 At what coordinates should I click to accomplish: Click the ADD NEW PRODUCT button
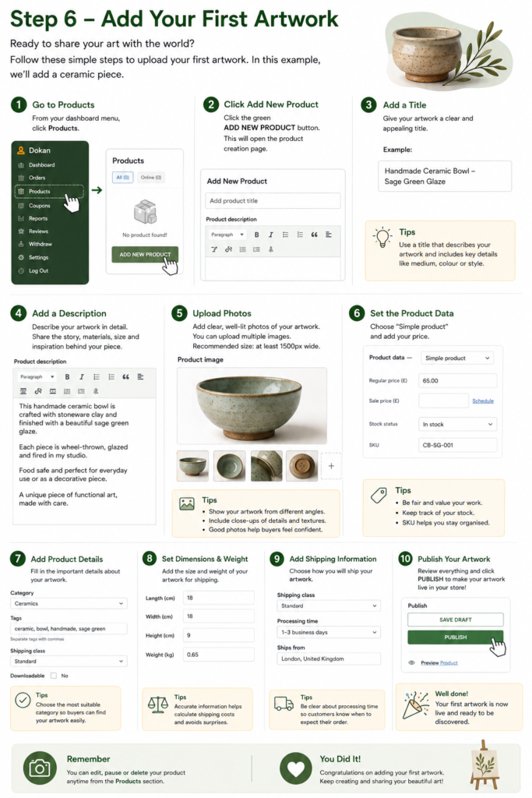click(x=145, y=255)
